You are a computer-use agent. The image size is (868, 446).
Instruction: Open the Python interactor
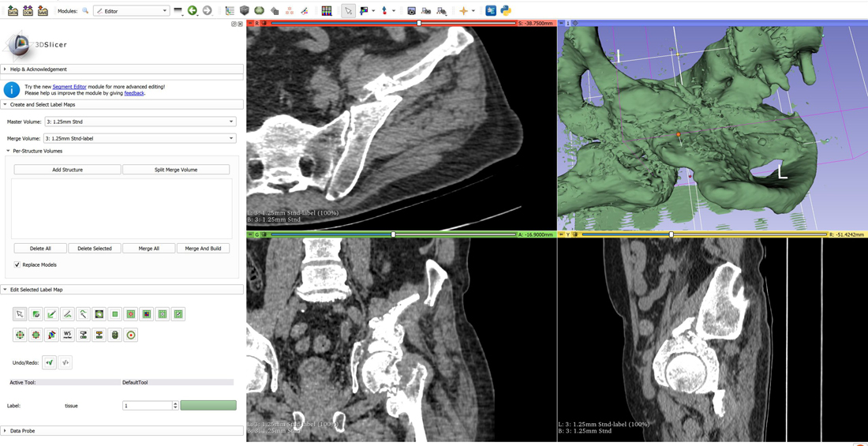506,11
